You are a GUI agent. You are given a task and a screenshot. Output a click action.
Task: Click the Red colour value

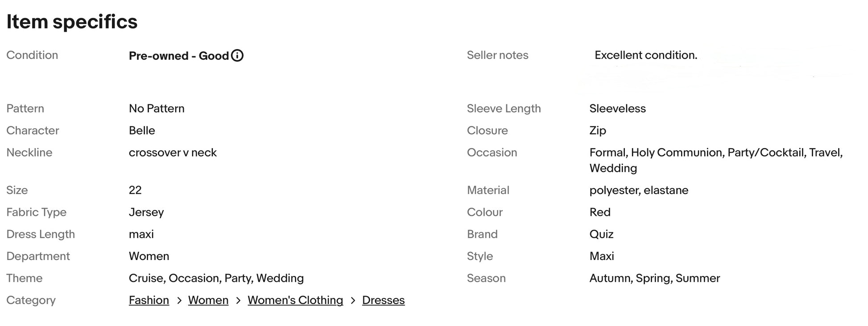coord(600,212)
